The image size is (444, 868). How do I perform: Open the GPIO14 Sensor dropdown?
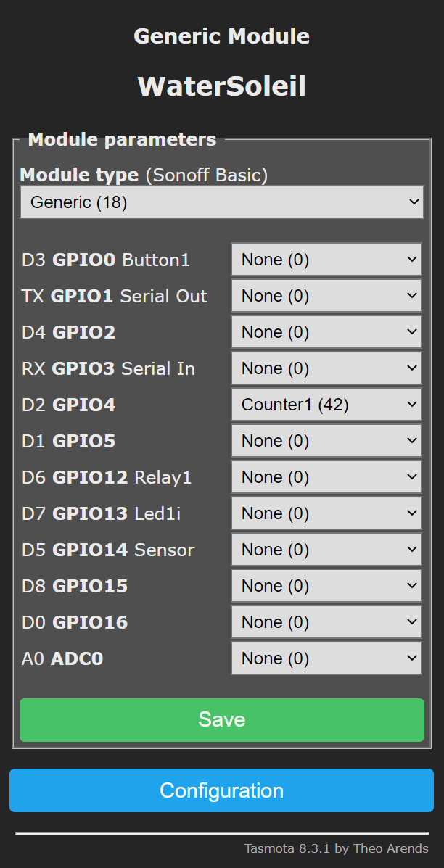[326, 549]
